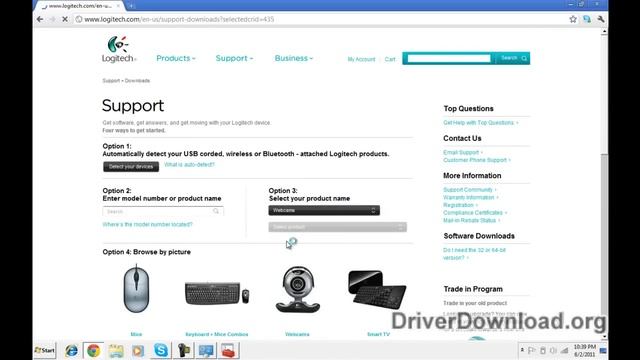
Task: Click the power battery tray icon
Action: coord(542,350)
